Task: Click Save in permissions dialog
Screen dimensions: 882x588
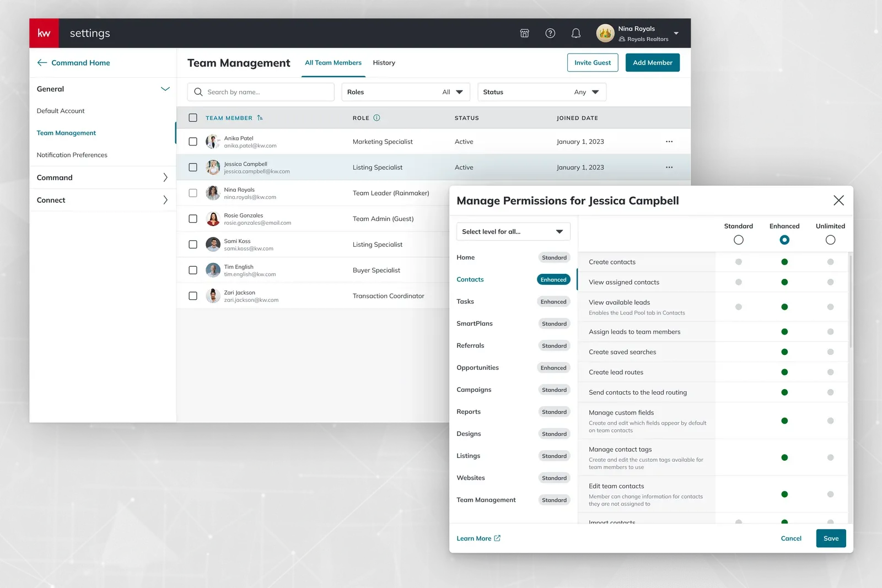Action: 831,538
